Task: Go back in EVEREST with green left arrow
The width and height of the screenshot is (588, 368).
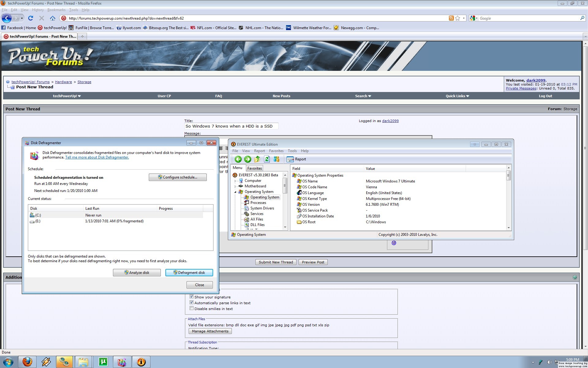Action: tap(238, 159)
